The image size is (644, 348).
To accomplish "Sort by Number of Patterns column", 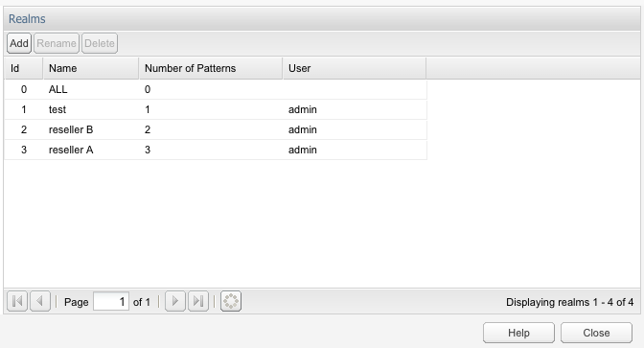I will 211,68.
